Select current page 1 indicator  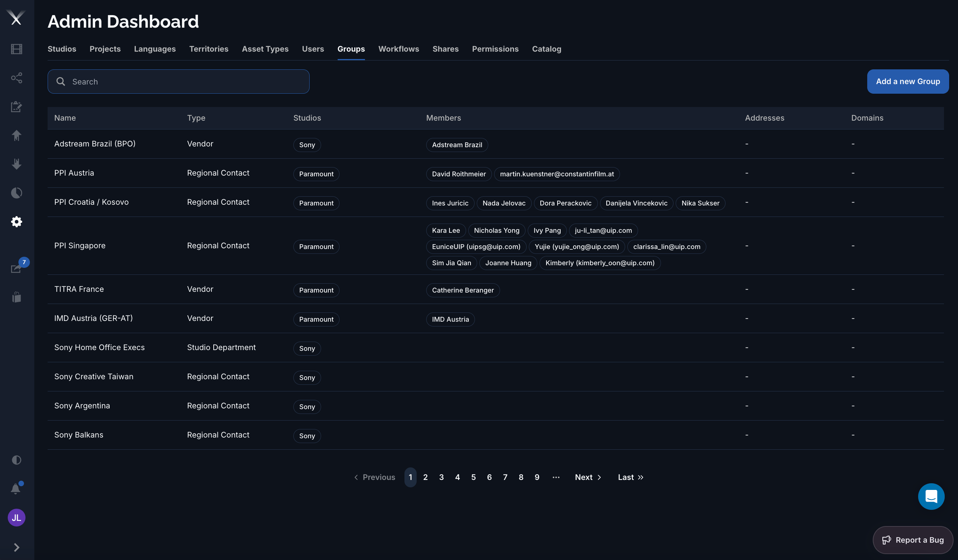click(x=410, y=477)
